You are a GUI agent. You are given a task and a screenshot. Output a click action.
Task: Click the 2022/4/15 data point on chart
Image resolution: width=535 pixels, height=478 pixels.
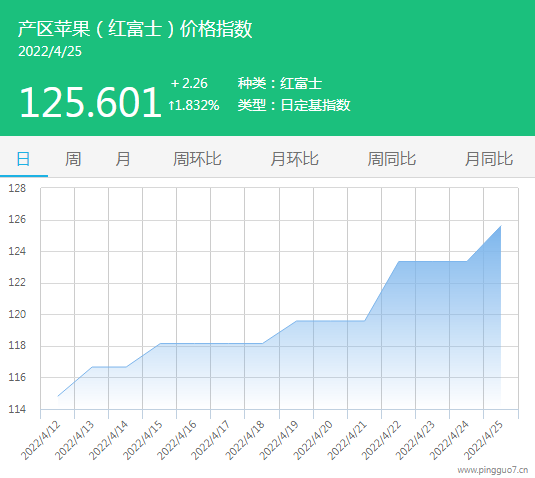(160, 343)
